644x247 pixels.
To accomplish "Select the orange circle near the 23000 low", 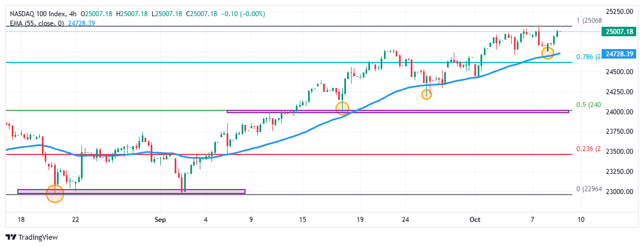I will pyautogui.click(x=55, y=193).
